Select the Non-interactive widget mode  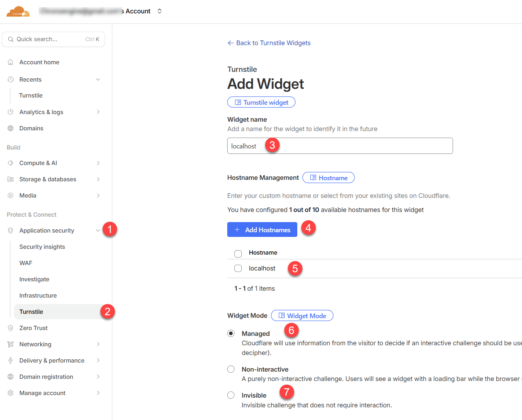231,369
